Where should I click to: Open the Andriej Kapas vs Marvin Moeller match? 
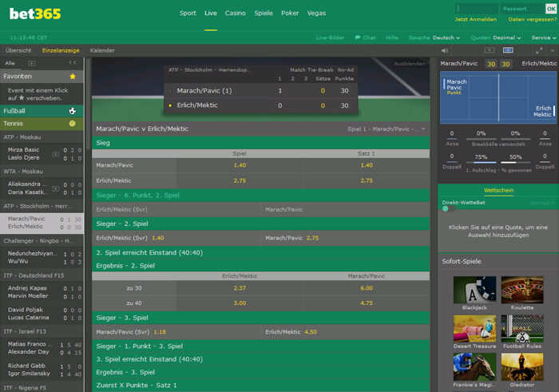42,292
